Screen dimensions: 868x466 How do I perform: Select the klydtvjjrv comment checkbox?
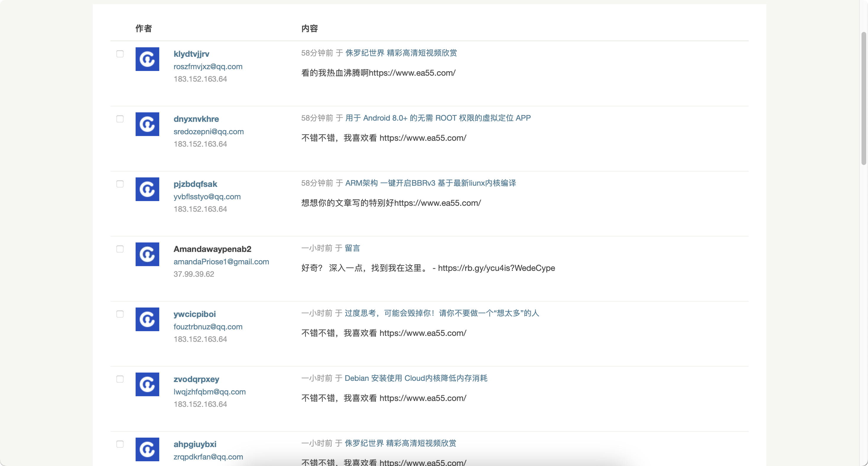[120, 54]
